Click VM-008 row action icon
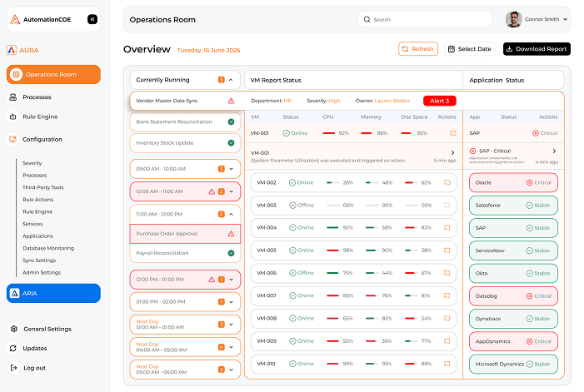Image resolution: width=584 pixels, height=392 pixels. click(447, 319)
